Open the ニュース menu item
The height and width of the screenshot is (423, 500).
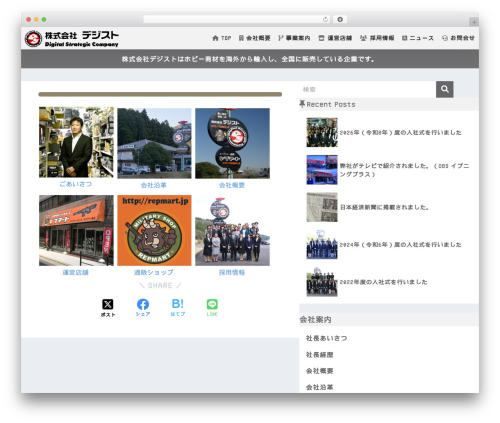tap(418, 38)
